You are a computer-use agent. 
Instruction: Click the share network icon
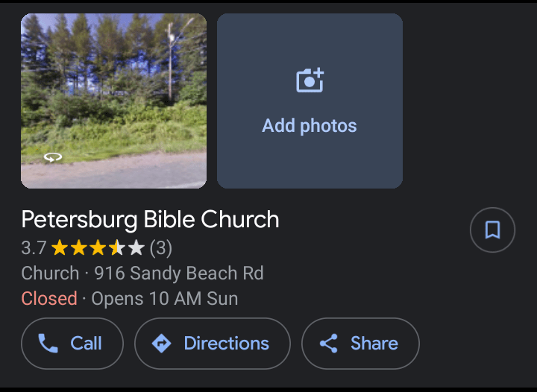[328, 344]
